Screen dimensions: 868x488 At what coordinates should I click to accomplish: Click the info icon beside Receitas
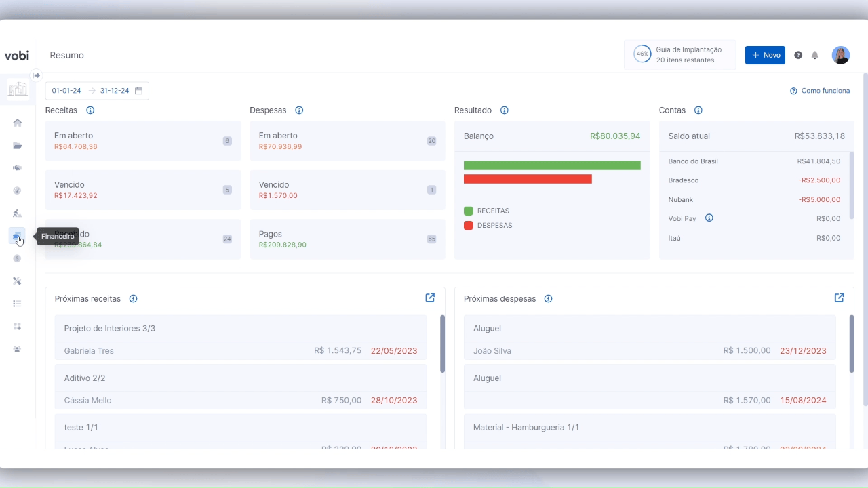click(90, 110)
